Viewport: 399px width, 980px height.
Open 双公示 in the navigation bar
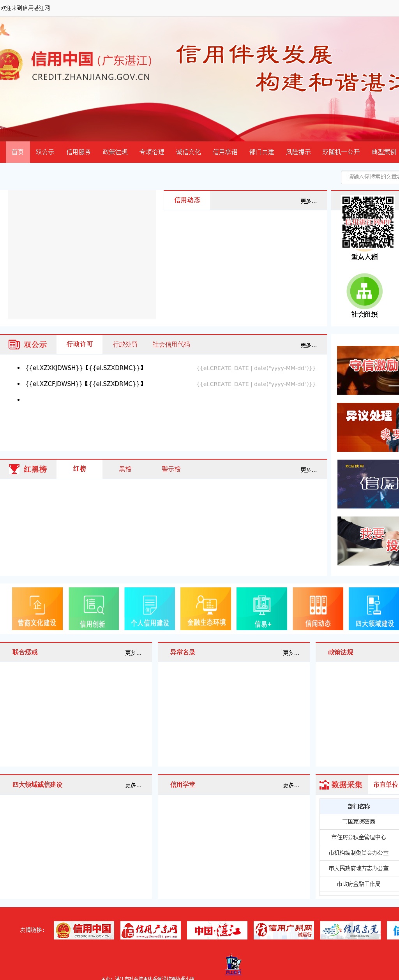coord(45,152)
